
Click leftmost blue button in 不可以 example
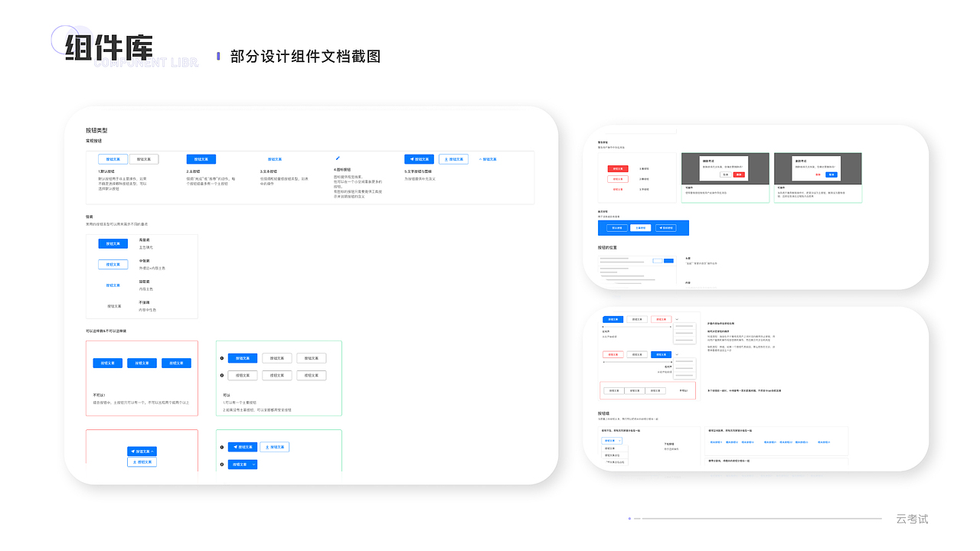point(108,364)
